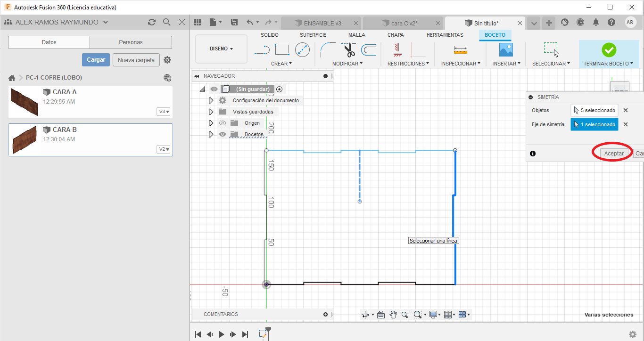Click the Look At tool

381,315
